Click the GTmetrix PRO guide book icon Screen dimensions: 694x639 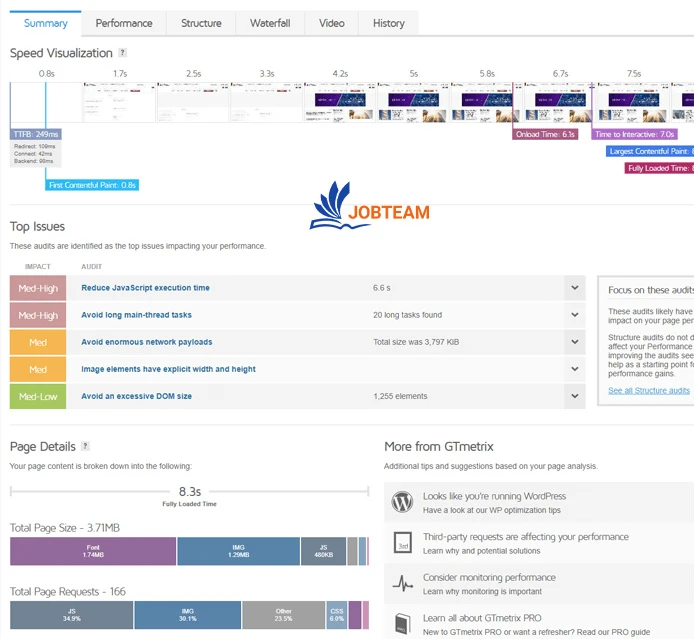coord(402,624)
